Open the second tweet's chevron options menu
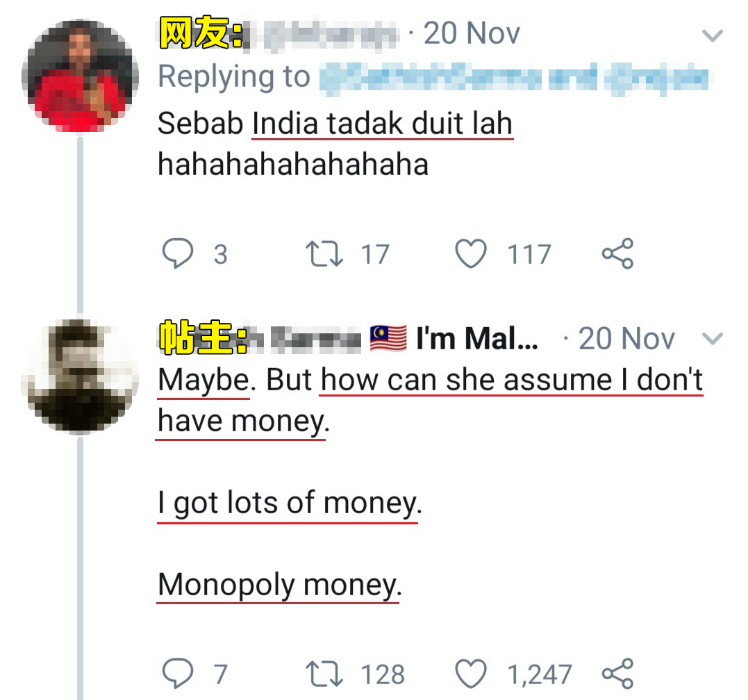 (x=713, y=339)
